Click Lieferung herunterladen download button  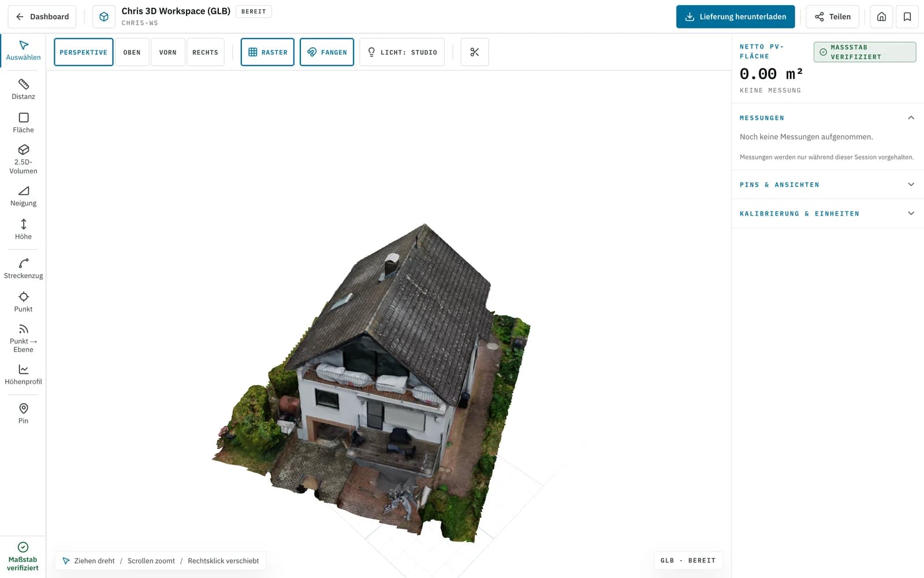pyautogui.click(x=736, y=17)
